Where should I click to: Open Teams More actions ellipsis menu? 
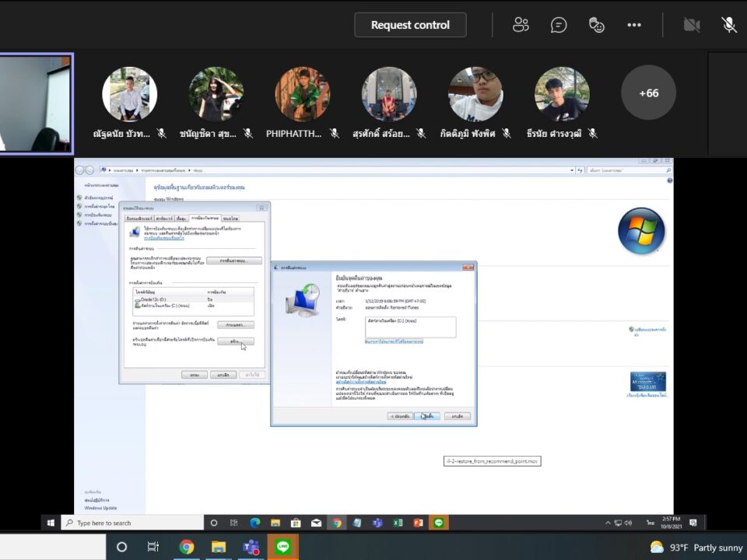(634, 25)
